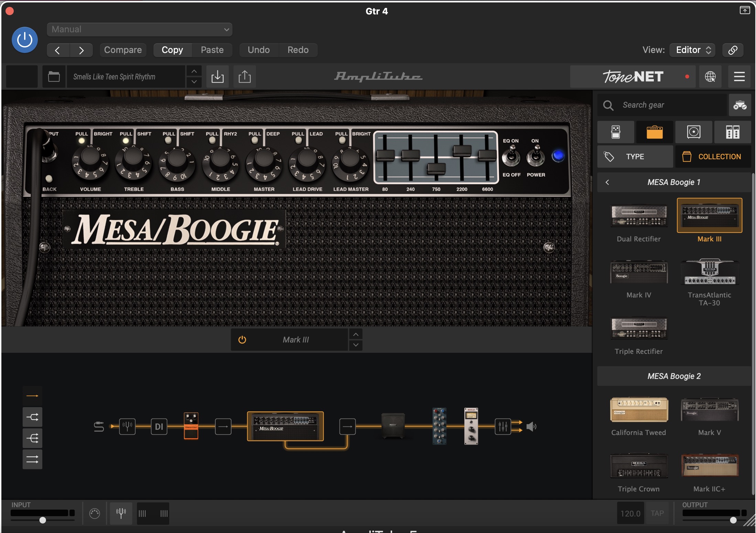
Task: Click the save preset download icon
Action: (217, 76)
